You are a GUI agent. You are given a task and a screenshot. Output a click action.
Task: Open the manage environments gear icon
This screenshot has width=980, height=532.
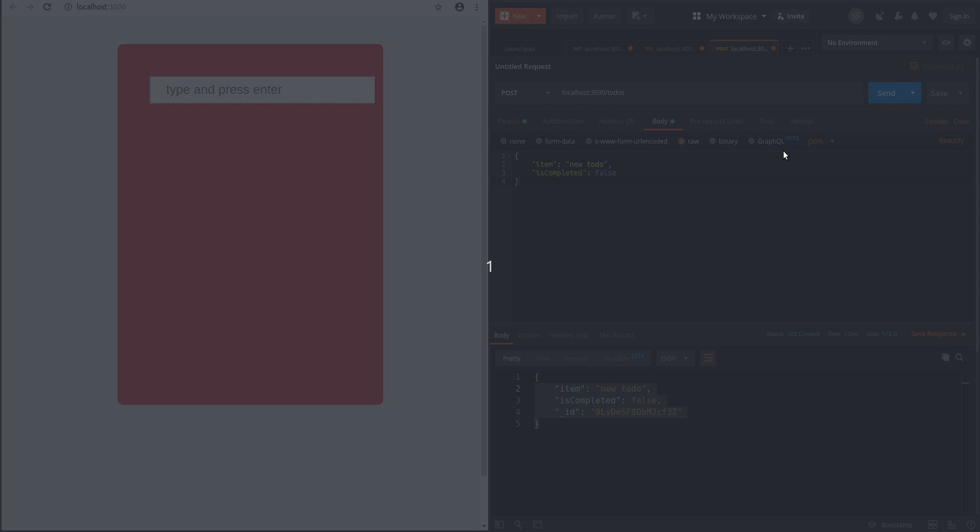[967, 42]
